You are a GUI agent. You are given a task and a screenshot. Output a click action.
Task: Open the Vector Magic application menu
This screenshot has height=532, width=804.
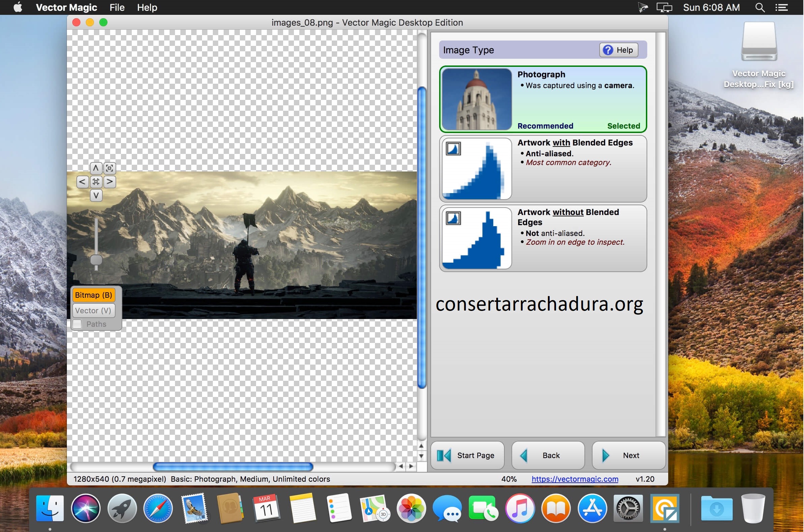(67, 7)
